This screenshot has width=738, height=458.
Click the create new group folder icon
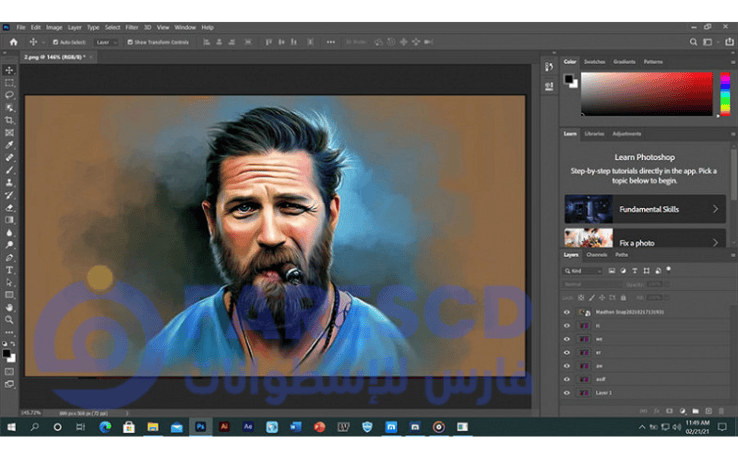[x=695, y=411]
